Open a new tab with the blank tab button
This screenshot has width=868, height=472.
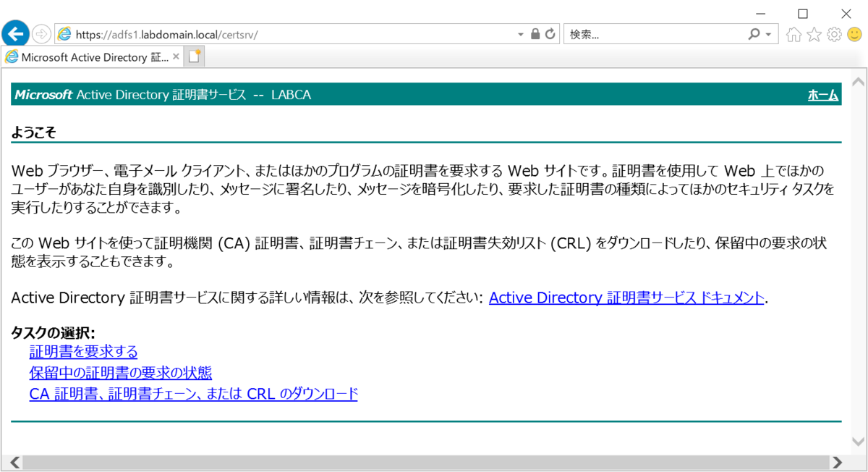[x=194, y=56]
